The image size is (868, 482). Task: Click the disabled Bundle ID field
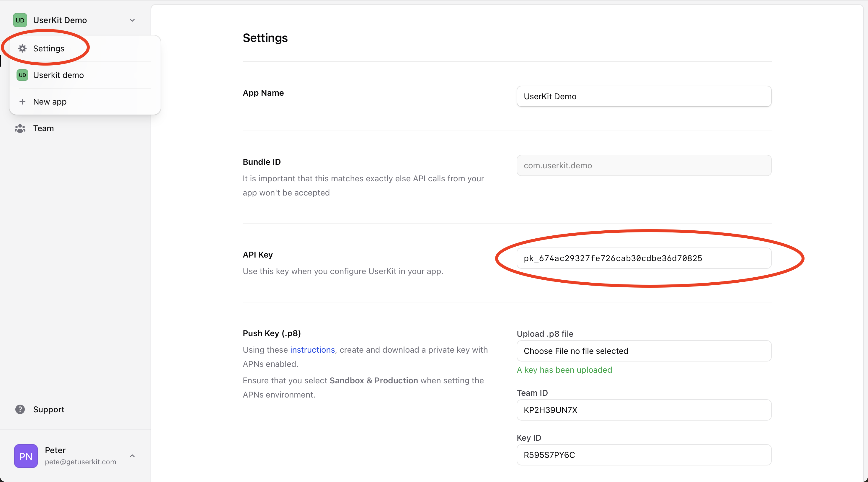644,165
